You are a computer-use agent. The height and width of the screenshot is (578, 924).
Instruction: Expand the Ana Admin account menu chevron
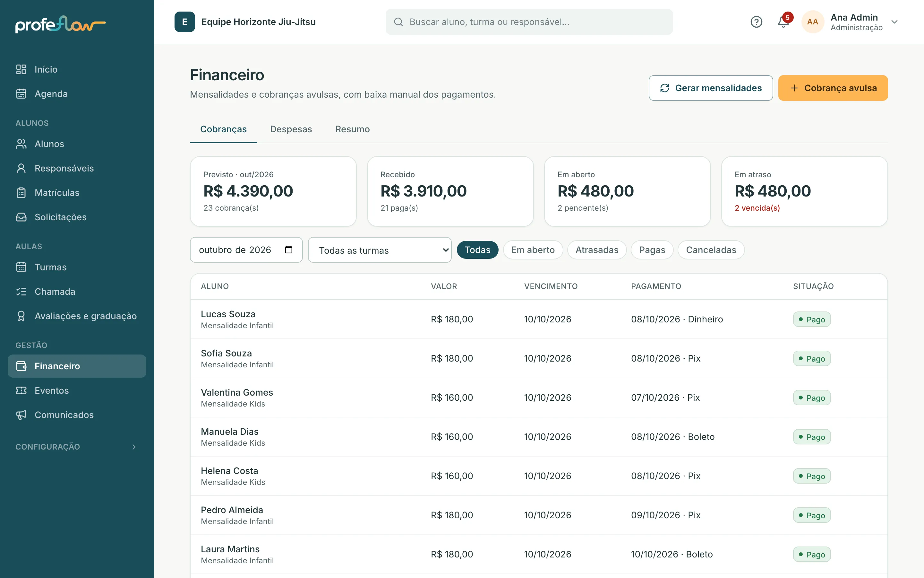894,22
